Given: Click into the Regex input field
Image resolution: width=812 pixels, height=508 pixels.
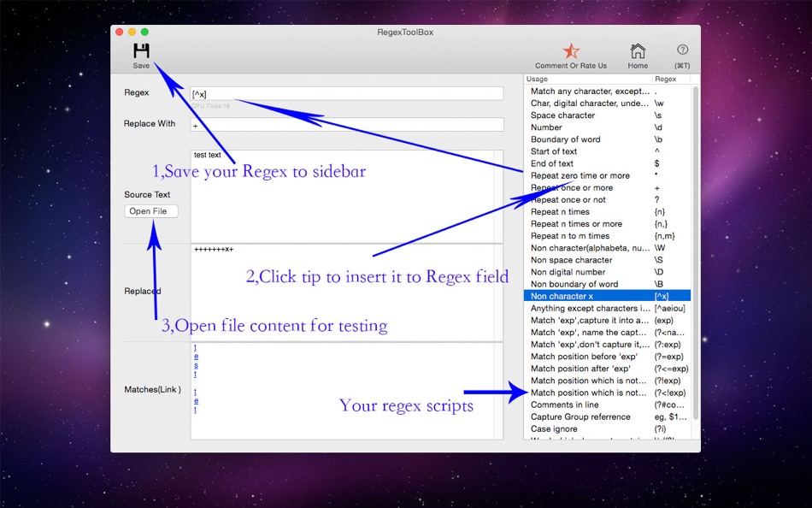Looking at the screenshot, I should coord(346,94).
